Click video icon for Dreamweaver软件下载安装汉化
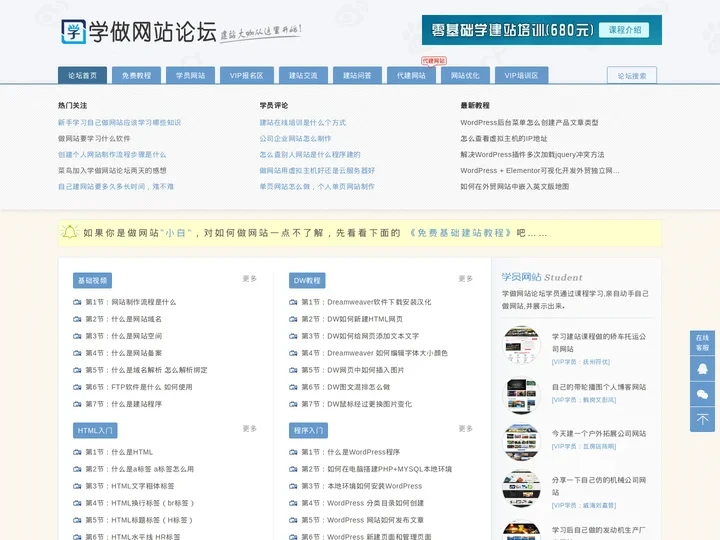Image resolution: width=720 pixels, height=540 pixels. pos(293,302)
